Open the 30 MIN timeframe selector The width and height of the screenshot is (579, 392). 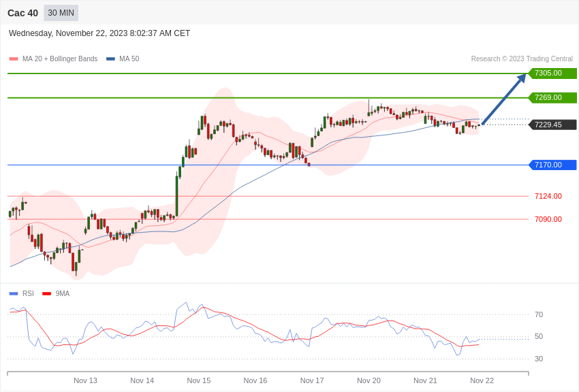click(x=61, y=13)
